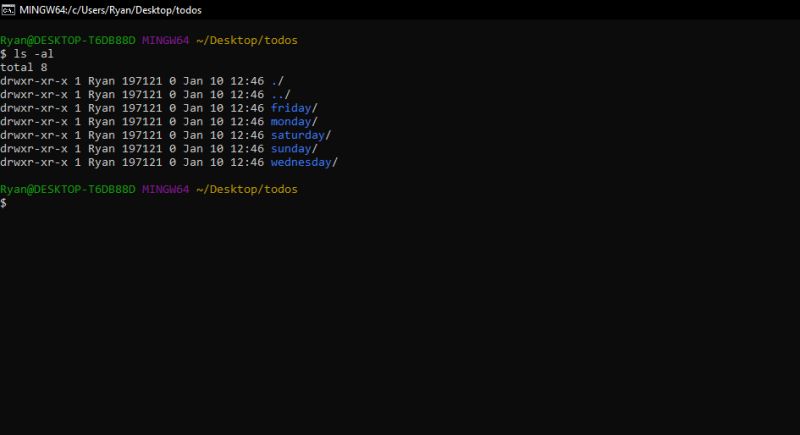This screenshot has width=800, height=435.
Task: Click the first purple MINGW64 prompt label
Action: tap(165, 40)
